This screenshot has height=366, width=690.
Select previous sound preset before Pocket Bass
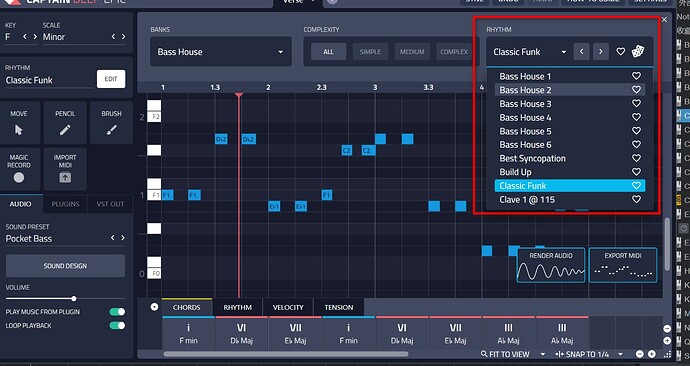click(x=113, y=238)
